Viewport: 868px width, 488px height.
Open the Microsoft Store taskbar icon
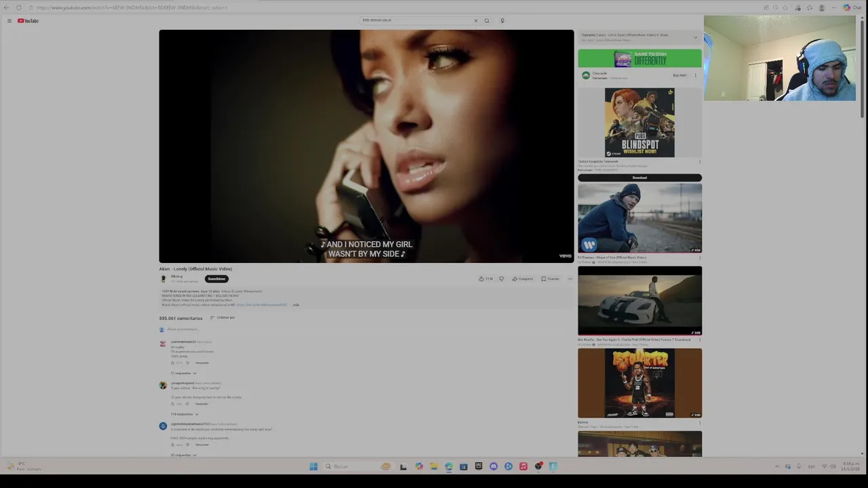coord(464,466)
